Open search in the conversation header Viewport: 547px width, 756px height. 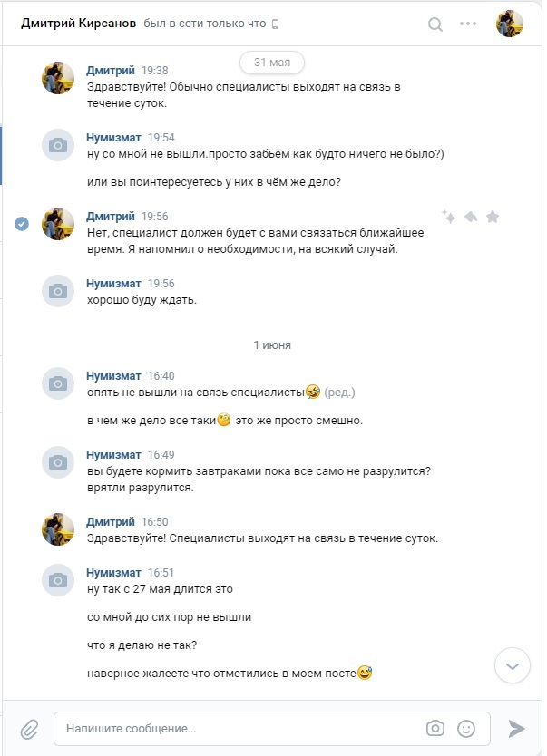point(435,24)
